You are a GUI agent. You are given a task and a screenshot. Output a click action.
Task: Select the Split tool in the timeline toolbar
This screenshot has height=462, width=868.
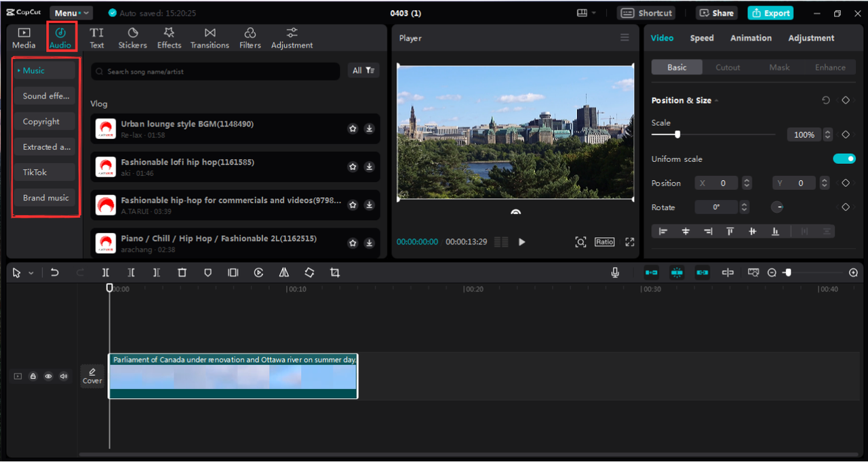pyautogui.click(x=105, y=272)
